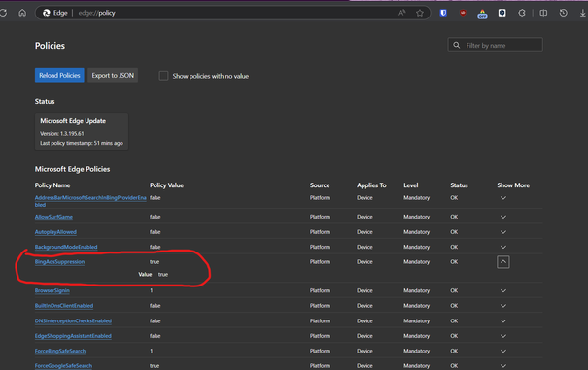Click the browser refresh icon
The height and width of the screenshot is (370, 588).
(x=3, y=13)
